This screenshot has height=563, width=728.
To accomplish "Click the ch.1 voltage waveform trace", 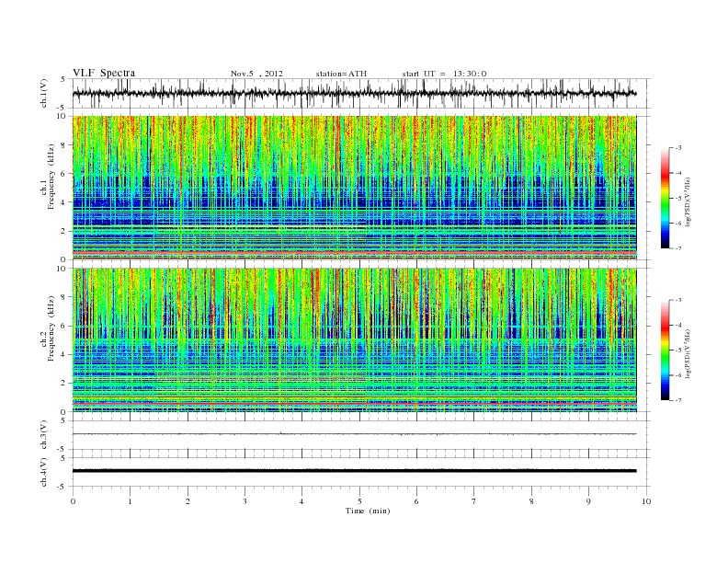I will (x=354, y=93).
